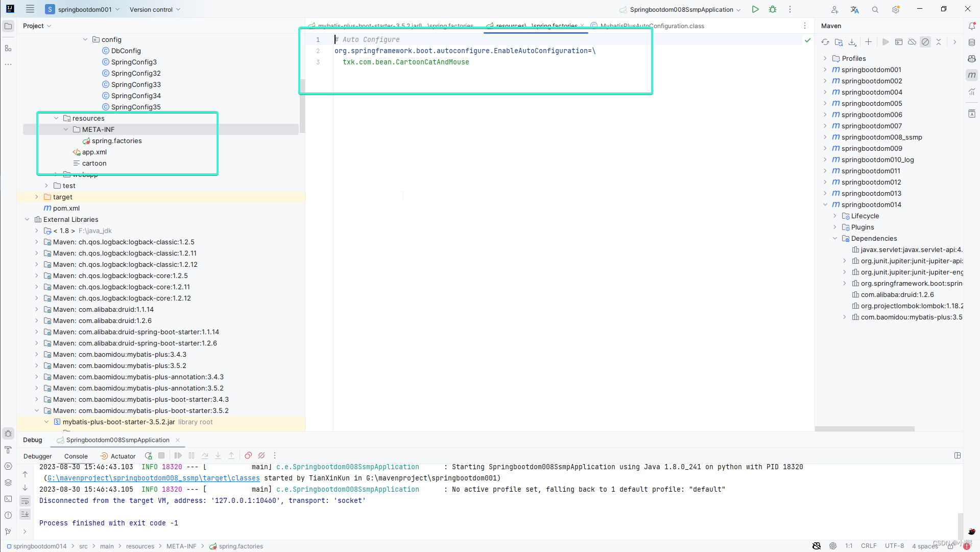The width and height of the screenshot is (980, 552).
Task: Add a Maven project with plus icon
Action: 868,42
